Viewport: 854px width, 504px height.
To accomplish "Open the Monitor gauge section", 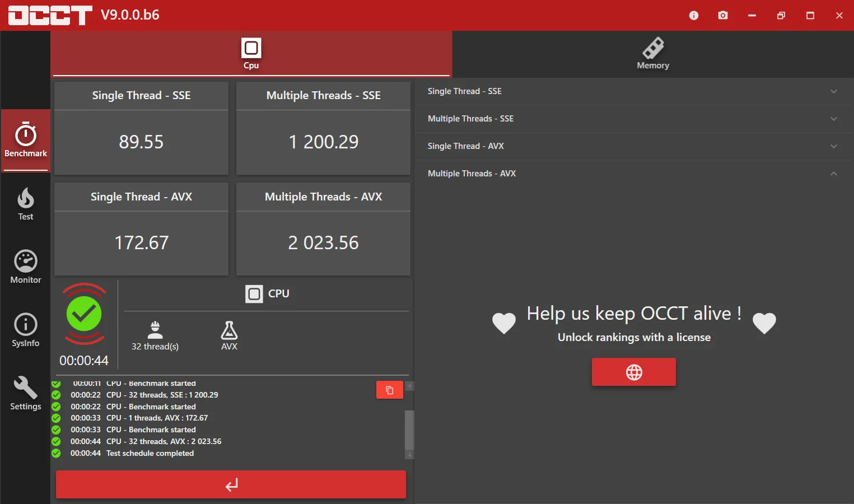I will (x=25, y=267).
